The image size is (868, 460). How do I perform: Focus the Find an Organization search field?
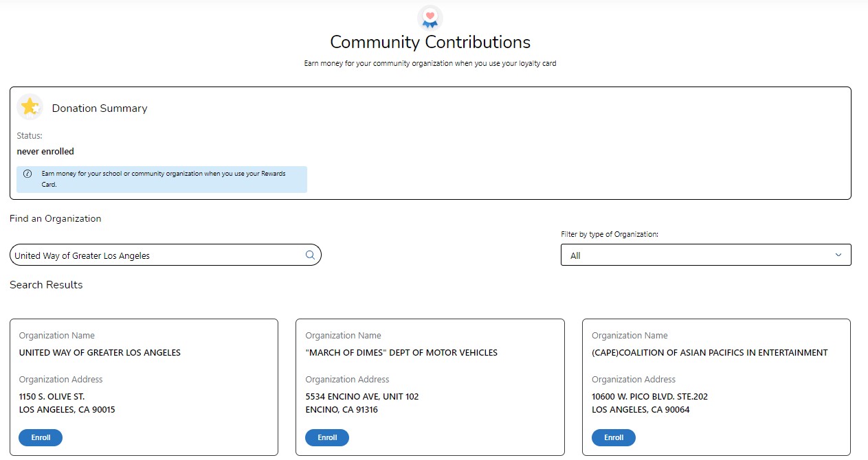[x=157, y=255]
